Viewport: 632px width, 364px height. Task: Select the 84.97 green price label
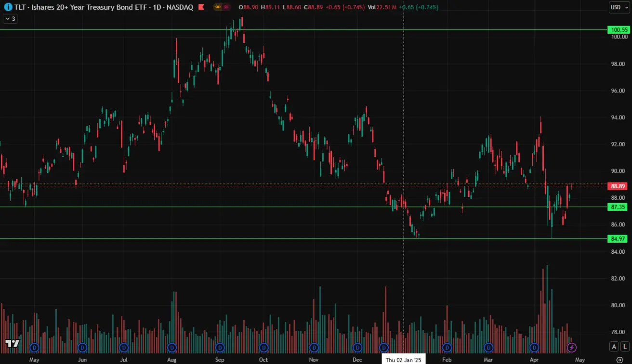click(618, 239)
